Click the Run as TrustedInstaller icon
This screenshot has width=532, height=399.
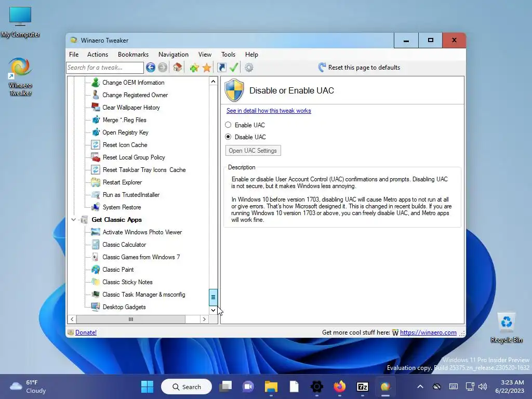point(96,195)
